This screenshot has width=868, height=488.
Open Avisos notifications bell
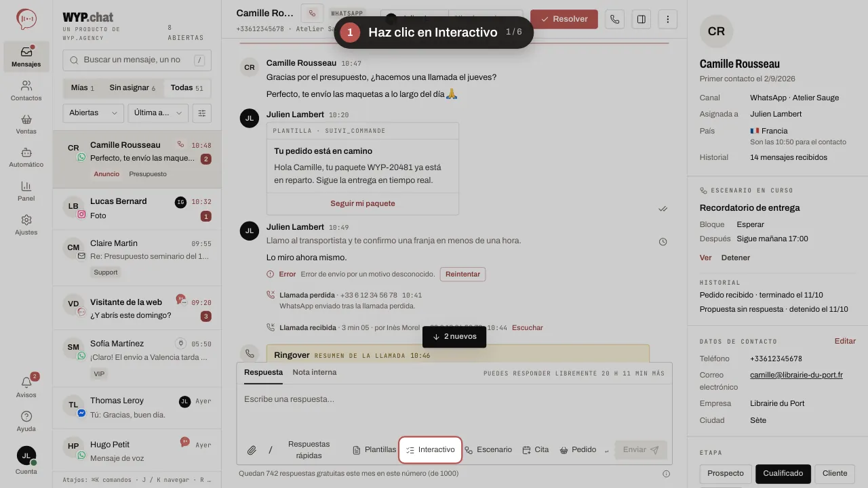[x=26, y=387]
